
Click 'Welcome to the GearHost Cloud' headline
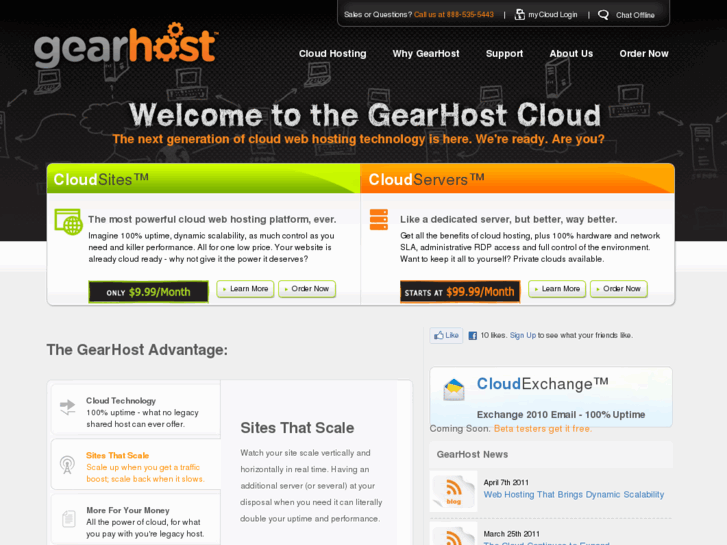click(x=364, y=115)
